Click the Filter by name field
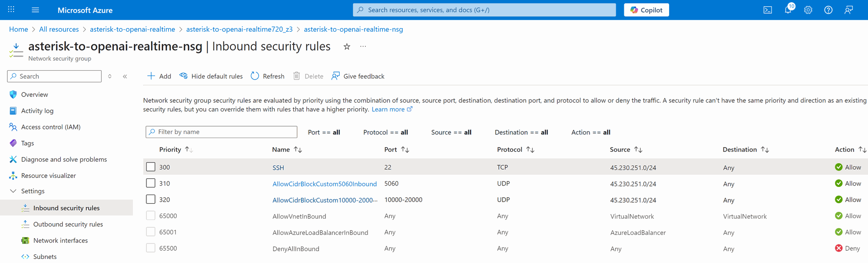This screenshot has width=868, height=263. point(222,132)
